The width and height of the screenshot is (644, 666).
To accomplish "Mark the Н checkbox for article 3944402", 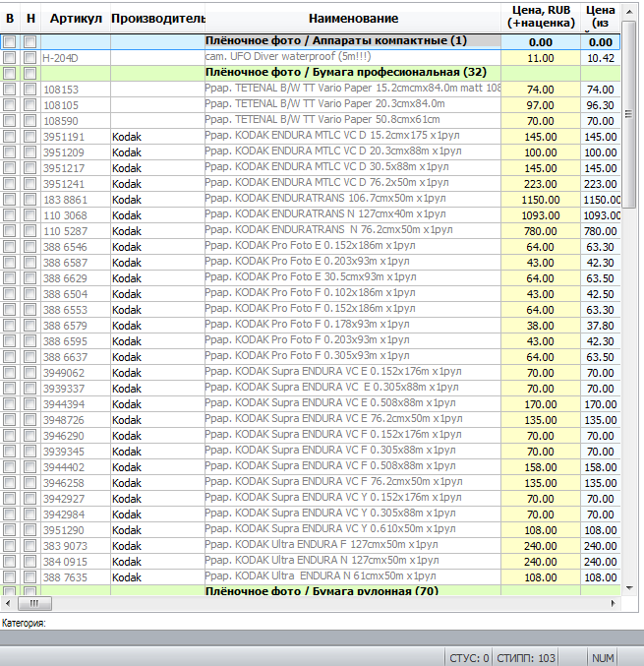I will [29, 466].
